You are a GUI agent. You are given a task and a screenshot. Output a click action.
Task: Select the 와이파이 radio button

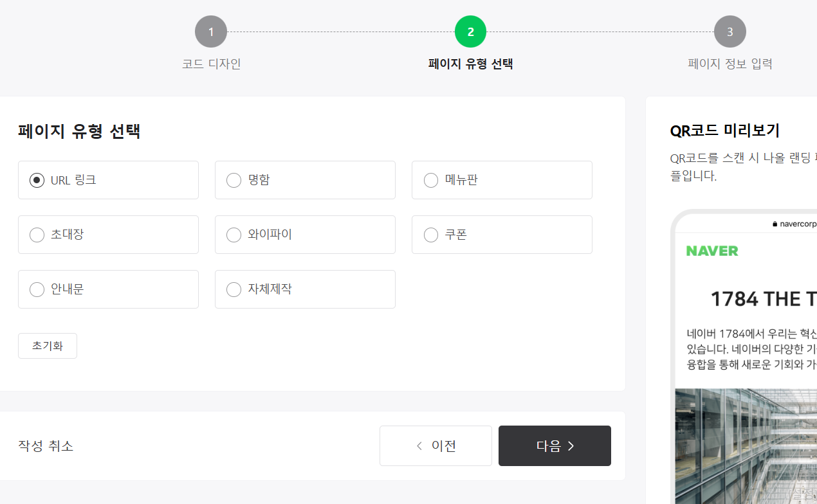(x=234, y=235)
